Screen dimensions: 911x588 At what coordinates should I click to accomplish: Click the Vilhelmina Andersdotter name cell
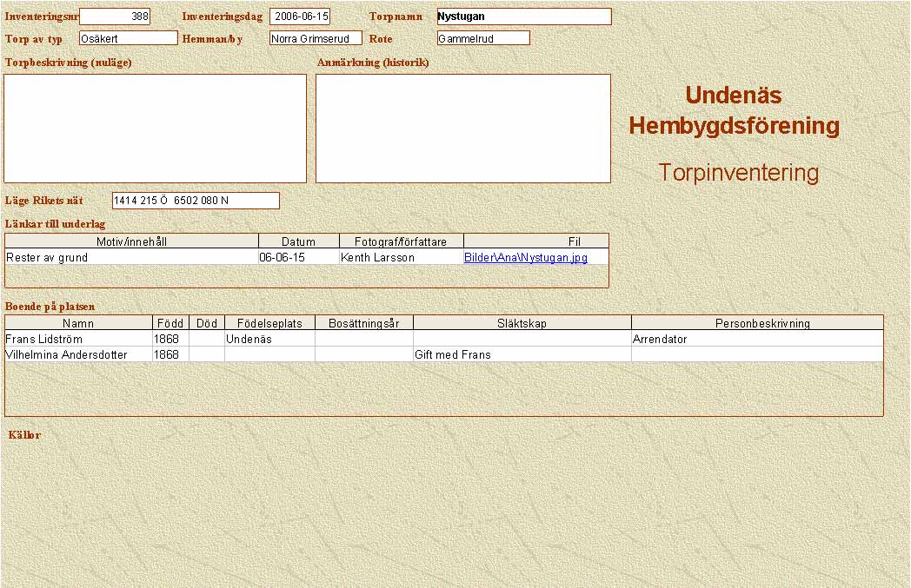click(x=78, y=354)
